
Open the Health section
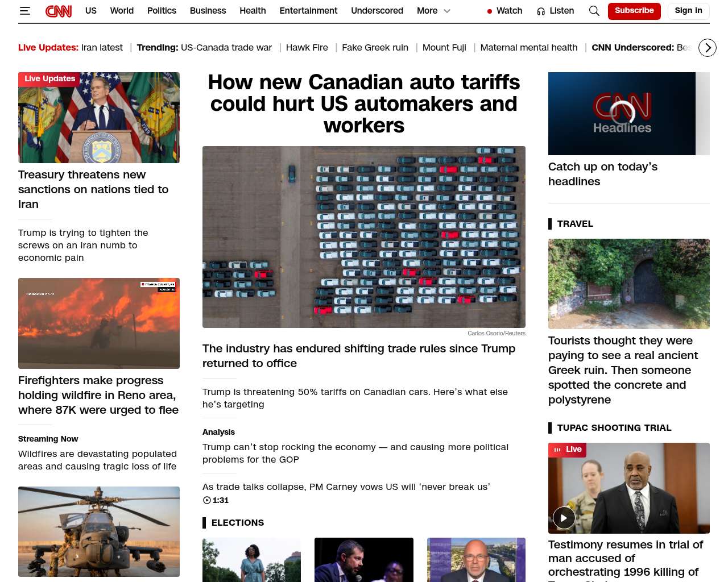[253, 11]
